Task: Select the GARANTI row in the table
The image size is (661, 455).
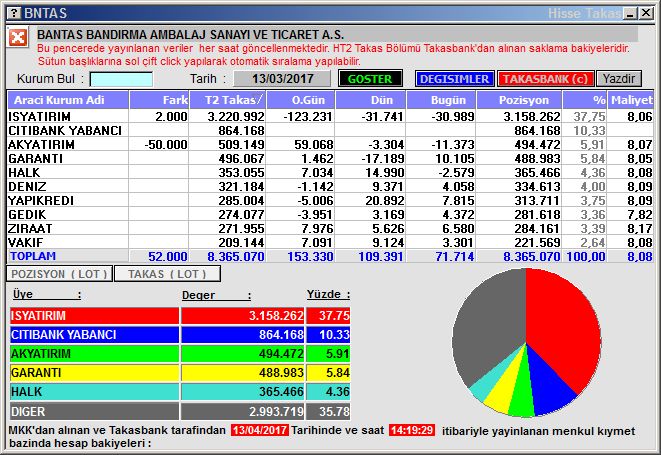Action: (x=68, y=158)
